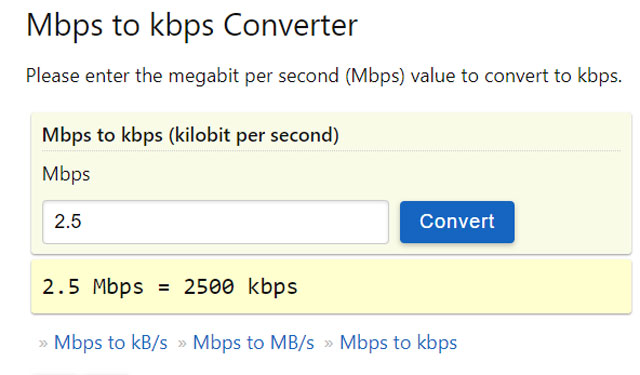
Task: Click the » chevron before Mbps to kB/s
Action: pos(43,343)
